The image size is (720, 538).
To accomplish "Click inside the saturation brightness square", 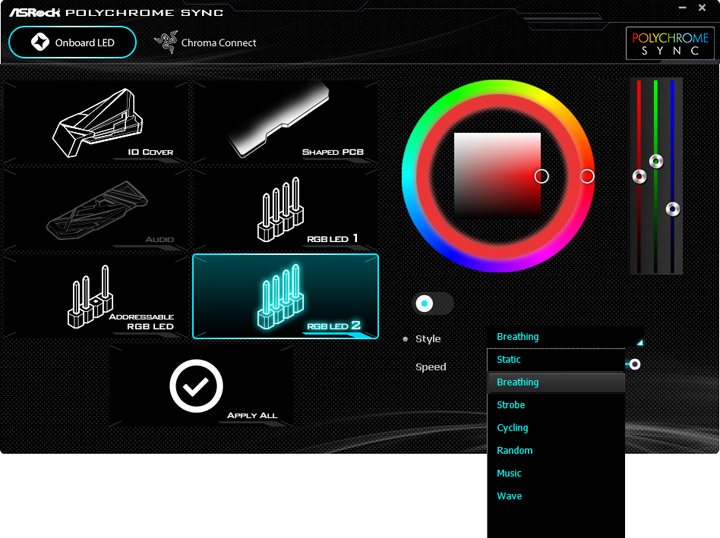I will [x=497, y=176].
